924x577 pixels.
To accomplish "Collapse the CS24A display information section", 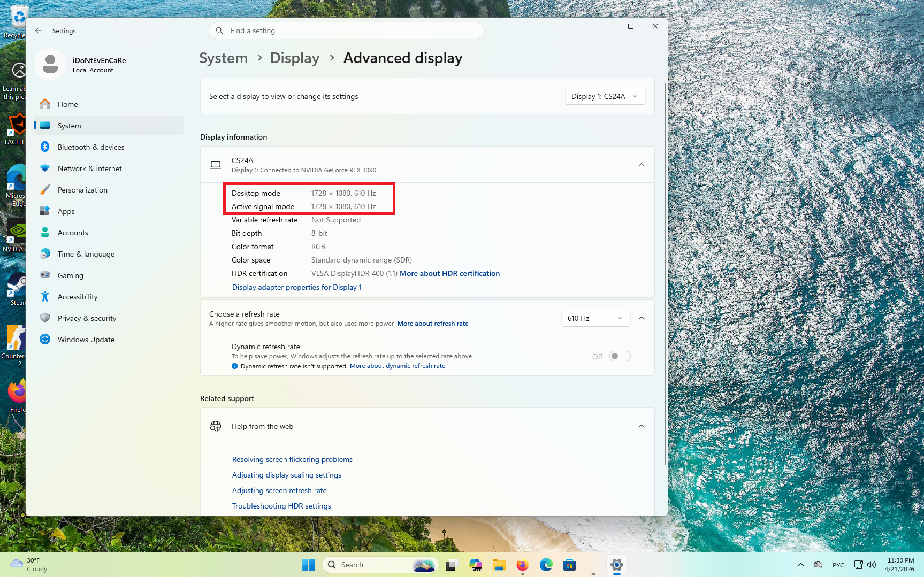I will pyautogui.click(x=642, y=165).
